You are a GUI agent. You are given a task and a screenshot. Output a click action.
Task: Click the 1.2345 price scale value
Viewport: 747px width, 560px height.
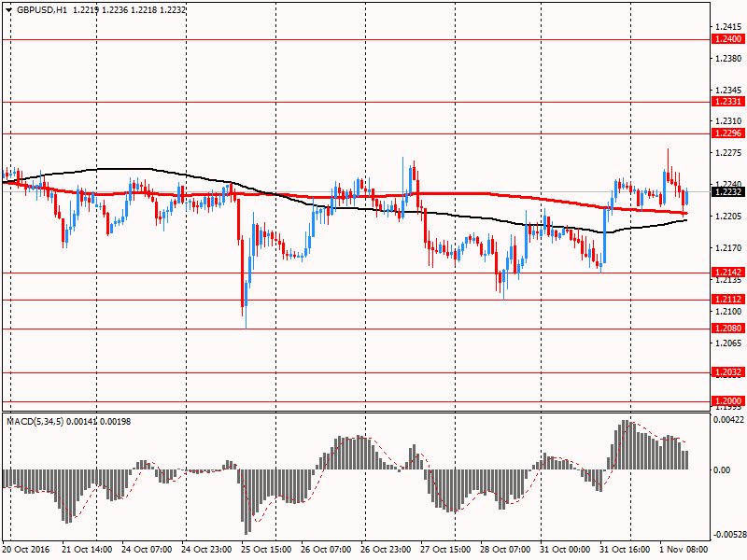pyautogui.click(x=728, y=90)
